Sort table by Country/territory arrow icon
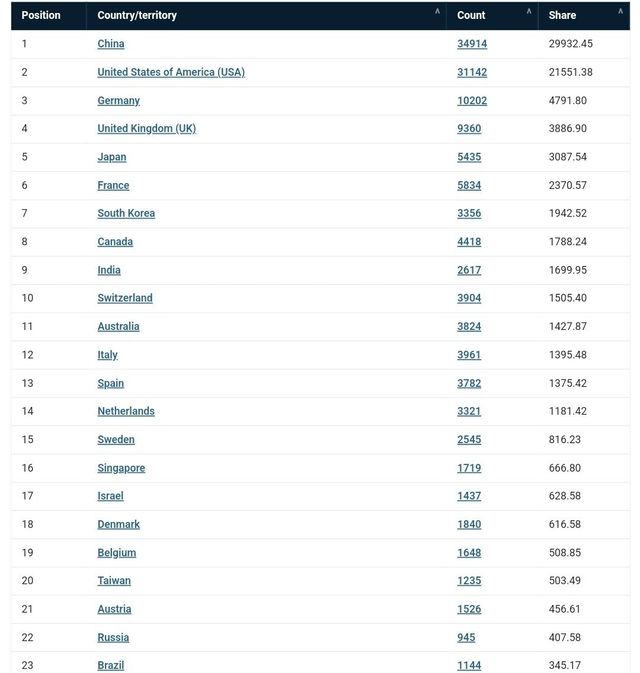 coord(437,11)
